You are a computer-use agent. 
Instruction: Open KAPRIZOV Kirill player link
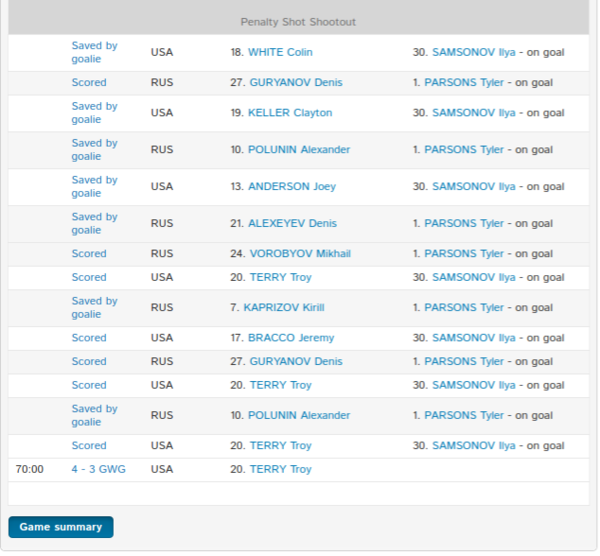pyautogui.click(x=284, y=307)
